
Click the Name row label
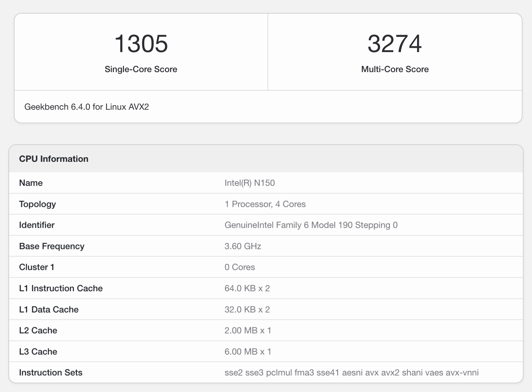click(x=31, y=183)
